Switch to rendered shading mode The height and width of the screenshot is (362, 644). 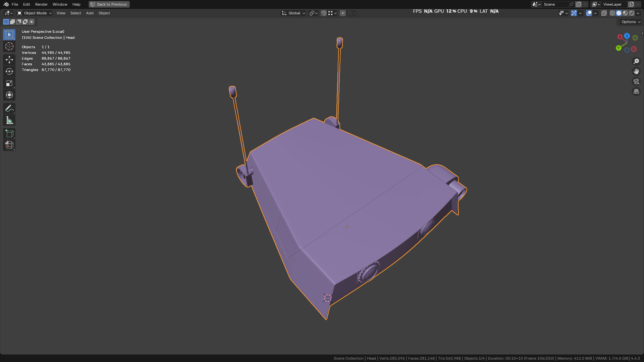pos(632,13)
